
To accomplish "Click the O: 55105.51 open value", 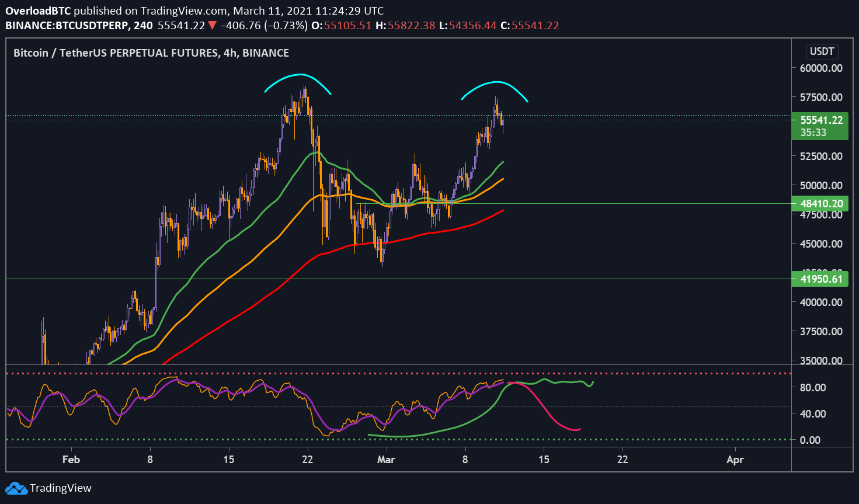I will coord(342,26).
